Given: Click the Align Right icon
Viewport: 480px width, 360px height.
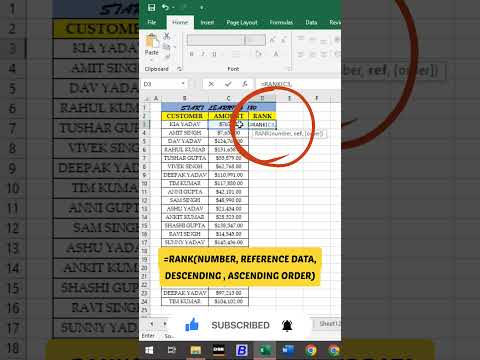Looking at the screenshot, I should [x=324, y=54].
